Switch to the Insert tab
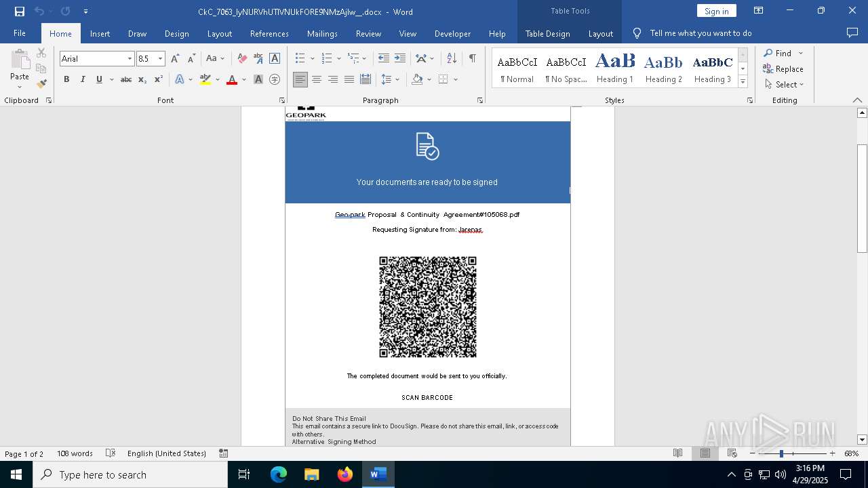The width and height of the screenshot is (868, 488). click(100, 33)
